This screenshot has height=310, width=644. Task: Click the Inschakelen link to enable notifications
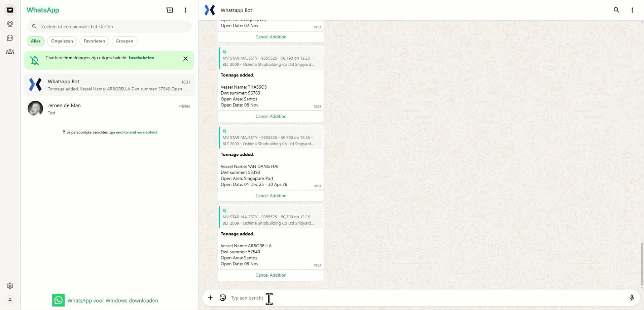pos(141,58)
